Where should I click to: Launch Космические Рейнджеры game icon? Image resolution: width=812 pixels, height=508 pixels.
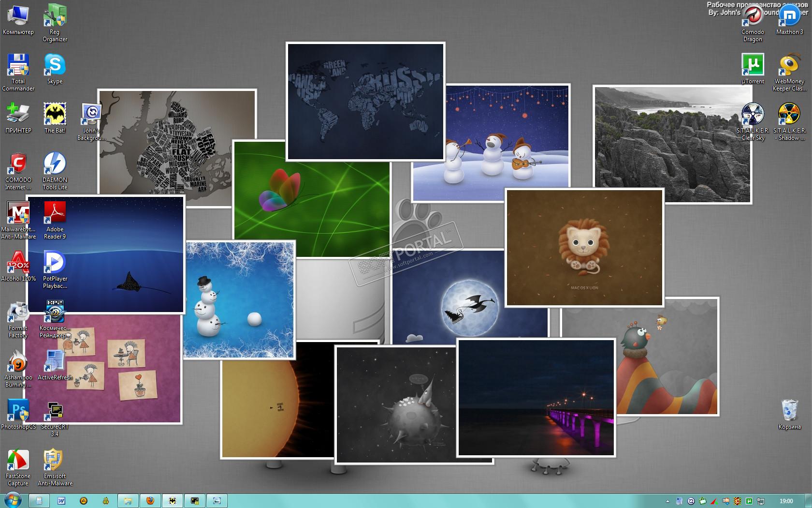point(55,319)
